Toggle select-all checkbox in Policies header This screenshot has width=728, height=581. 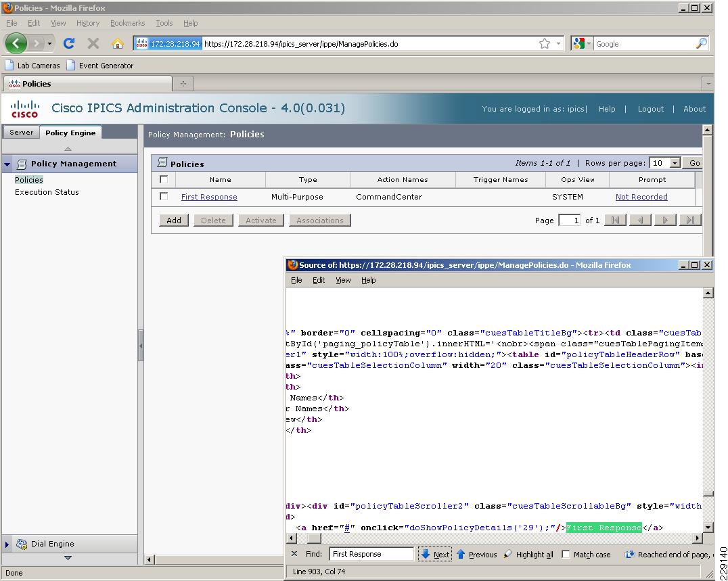pyautogui.click(x=164, y=179)
